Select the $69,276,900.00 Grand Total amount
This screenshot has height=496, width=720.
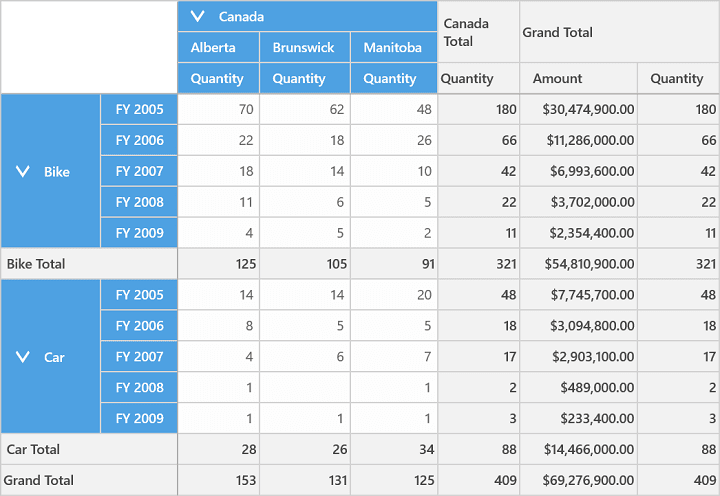click(x=579, y=480)
